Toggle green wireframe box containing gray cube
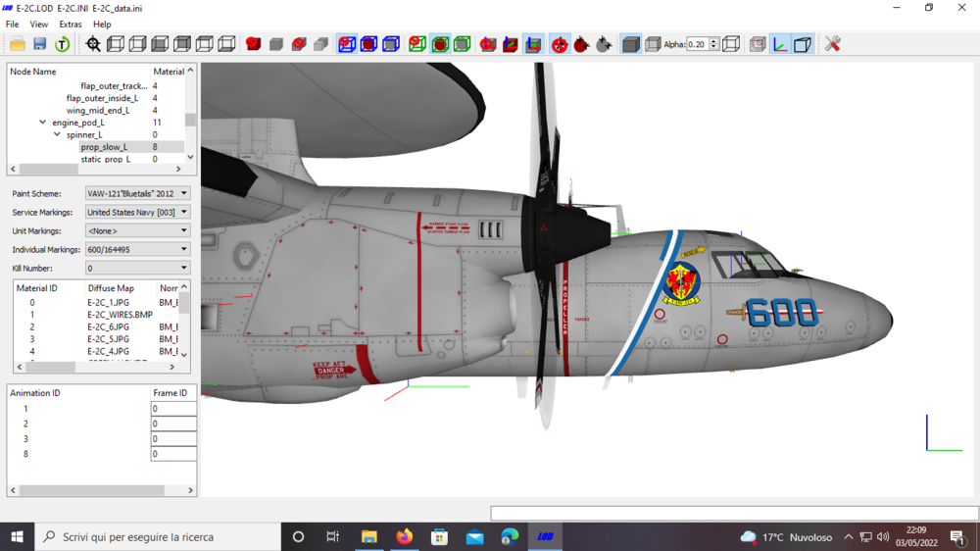980x551 pixels. pos(462,44)
